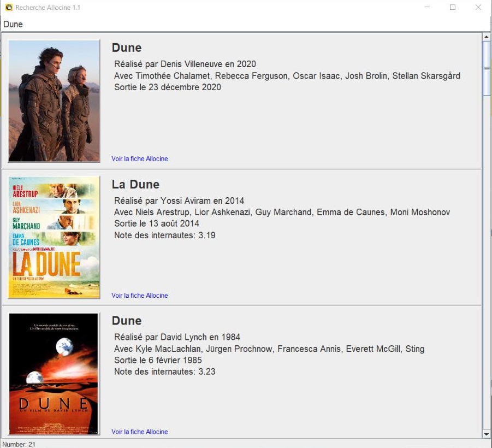Screen dimensions: 492x448
Task: Click the vertical scrollbar thumb
Action: [x=487, y=68]
